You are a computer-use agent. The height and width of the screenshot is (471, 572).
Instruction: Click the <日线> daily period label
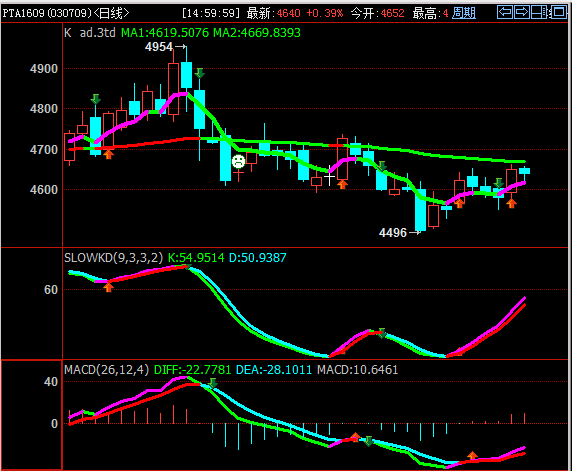pos(111,13)
